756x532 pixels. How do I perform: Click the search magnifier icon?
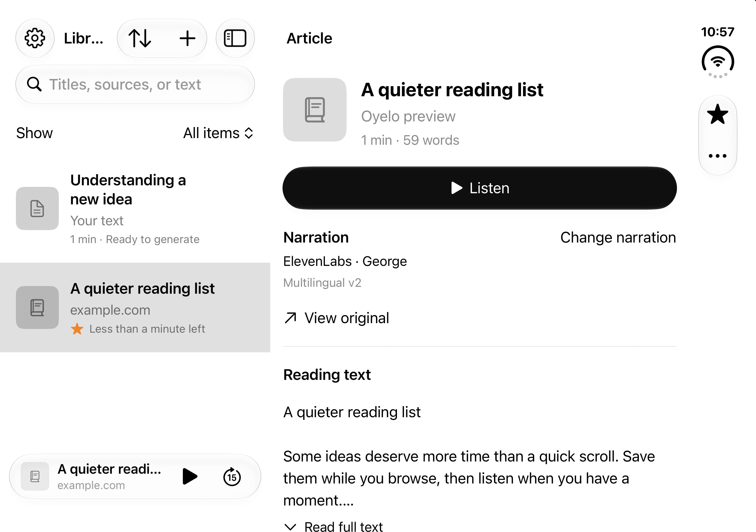click(x=34, y=84)
